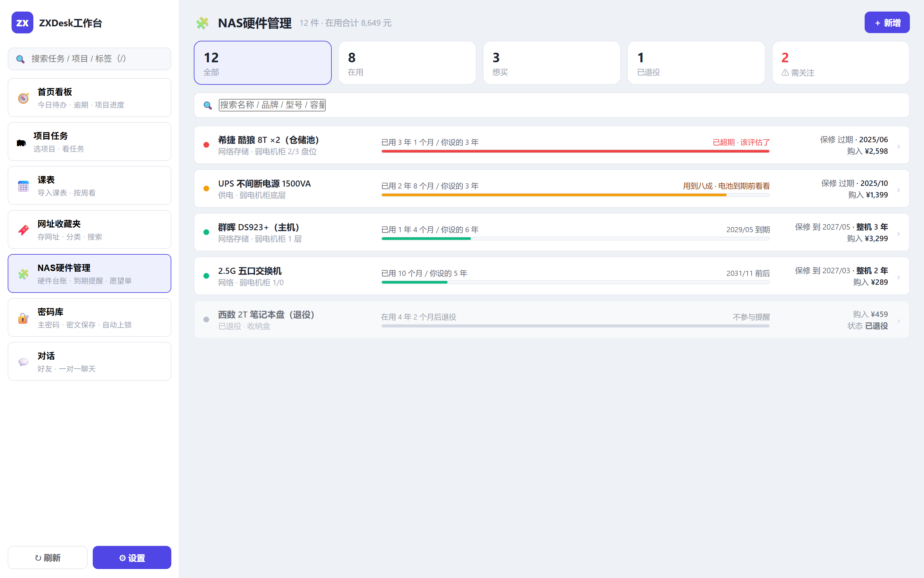This screenshot has width=924, height=578.
Task: Expand the 西数 2T 笔记本盘 row chevron
Action: point(898,321)
